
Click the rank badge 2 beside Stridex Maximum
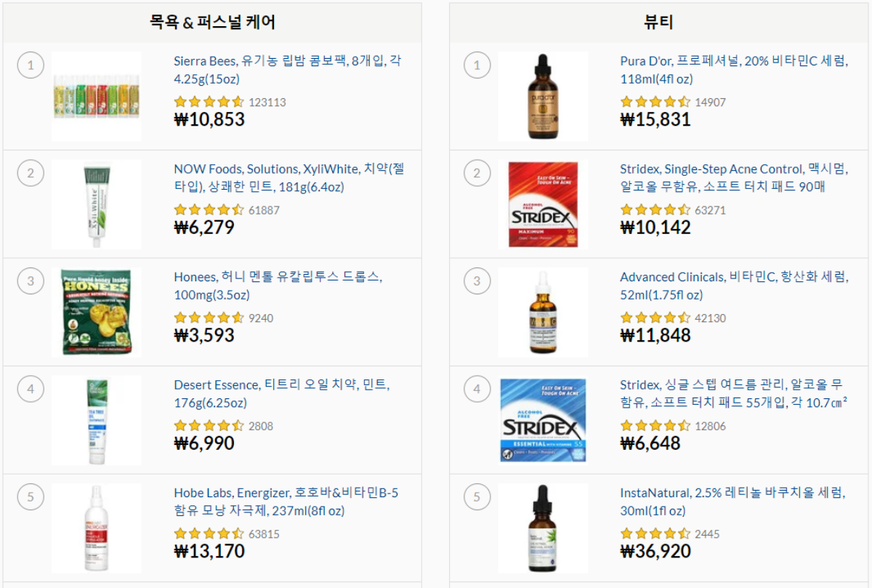tap(477, 173)
